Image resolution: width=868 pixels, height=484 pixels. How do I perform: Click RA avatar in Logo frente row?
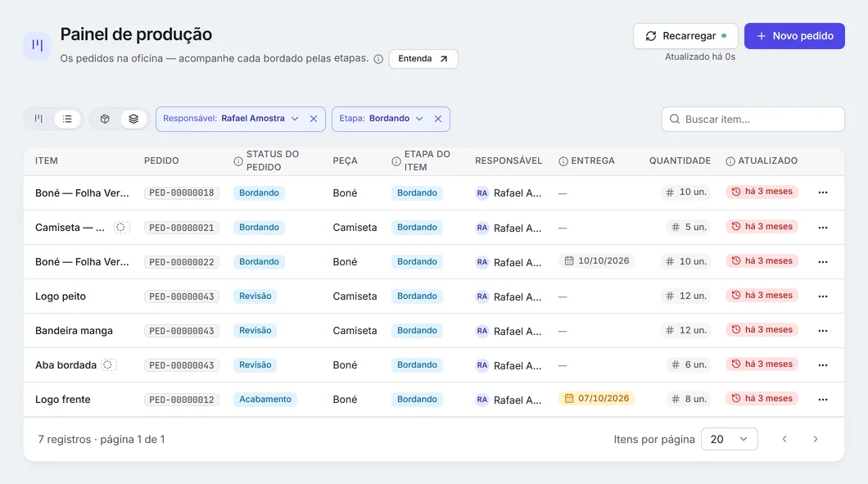482,400
